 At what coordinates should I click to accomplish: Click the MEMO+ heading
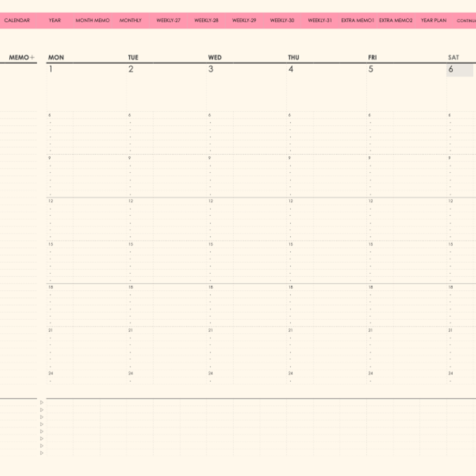pos(22,57)
